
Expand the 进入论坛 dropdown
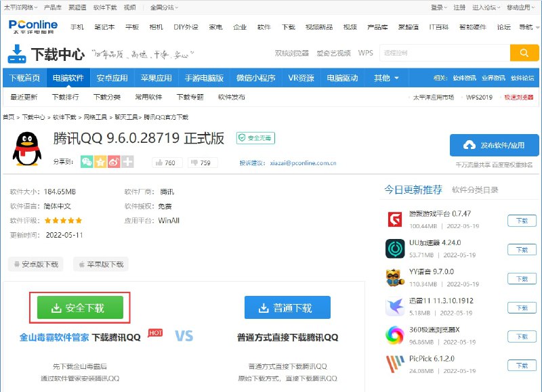[486, 7]
